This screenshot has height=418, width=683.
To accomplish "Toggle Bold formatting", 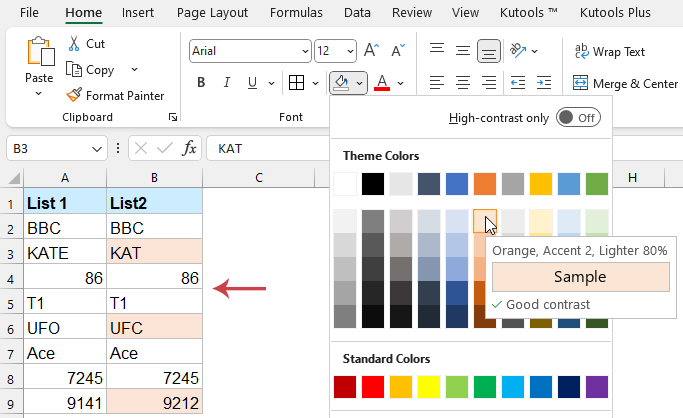I will [x=201, y=82].
